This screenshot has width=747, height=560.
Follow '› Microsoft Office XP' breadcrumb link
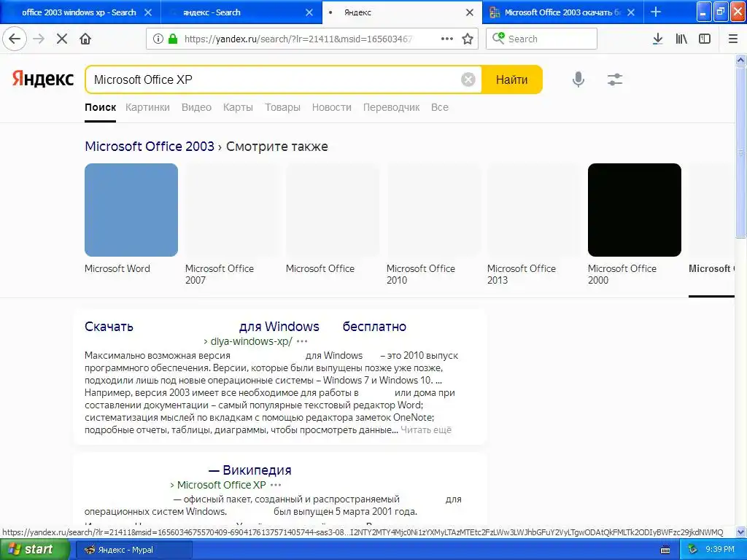(x=217, y=485)
